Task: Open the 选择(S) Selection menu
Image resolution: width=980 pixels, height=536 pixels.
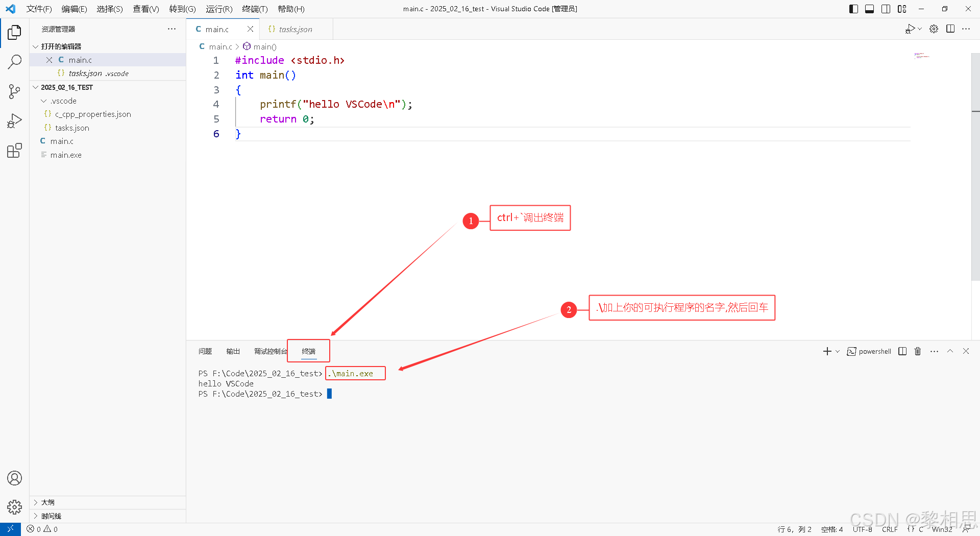Action: (110, 9)
